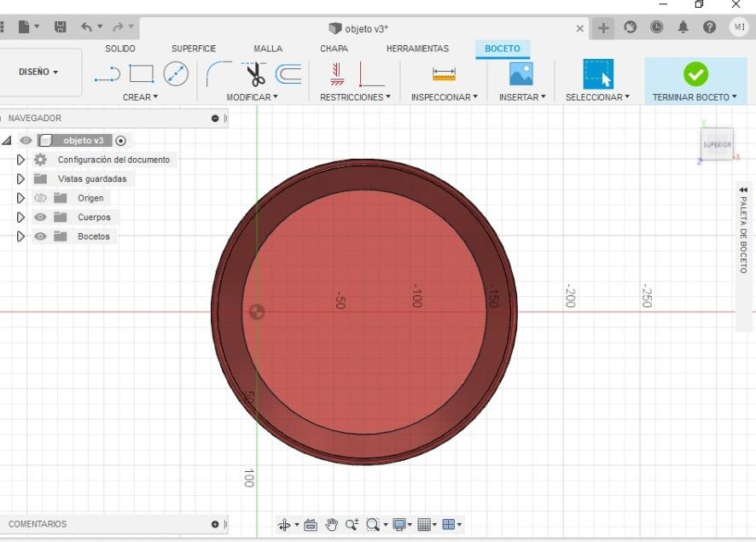Hide the Cuerpos folder

(40, 217)
